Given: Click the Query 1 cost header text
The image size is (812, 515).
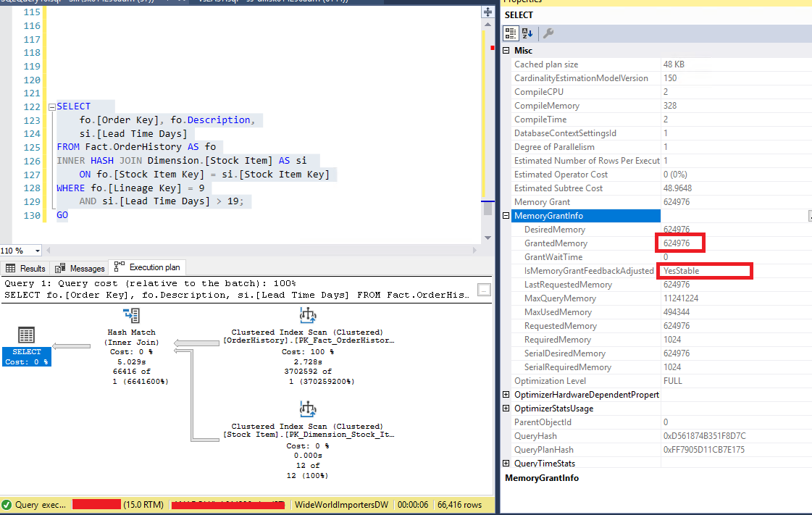Looking at the screenshot, I should coord(150,284).
